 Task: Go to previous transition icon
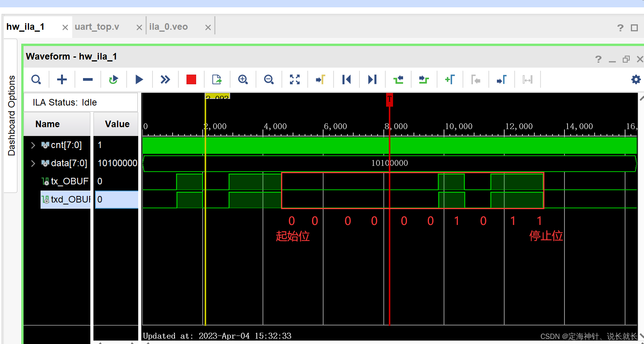point(398,80)
